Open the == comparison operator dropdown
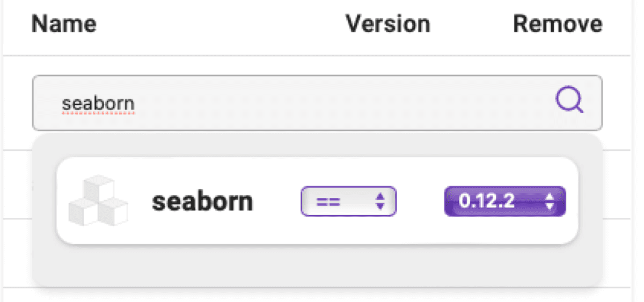644x302 pixels. tap(348, 201)
